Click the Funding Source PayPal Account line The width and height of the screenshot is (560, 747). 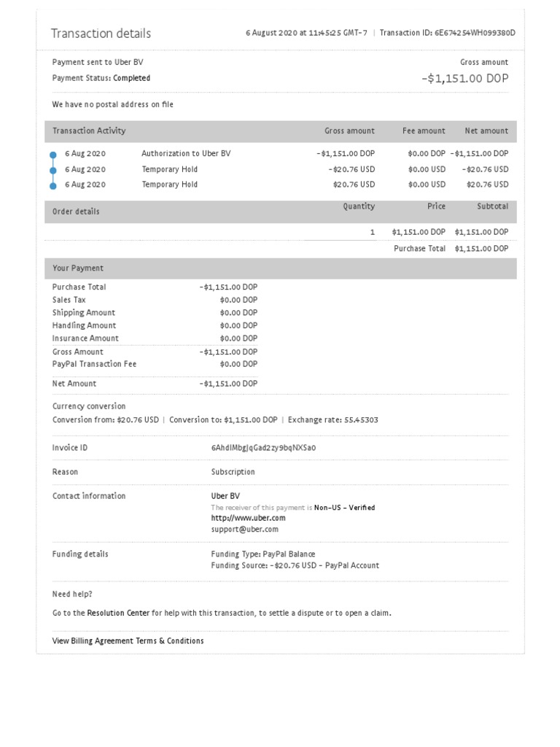coord(295,565)
